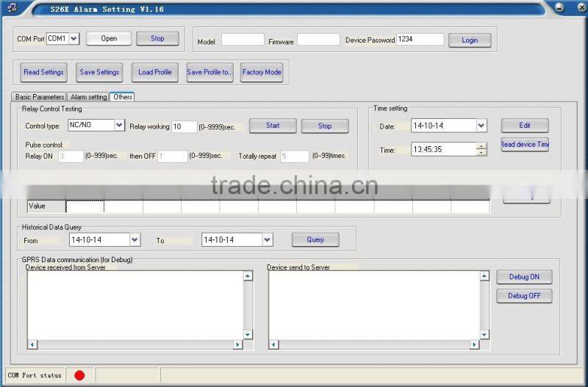Minimize the S26X Alarm Setting window
Viewport: 588px width, 387px height.
pyautogui.click(x=559, y=7)
